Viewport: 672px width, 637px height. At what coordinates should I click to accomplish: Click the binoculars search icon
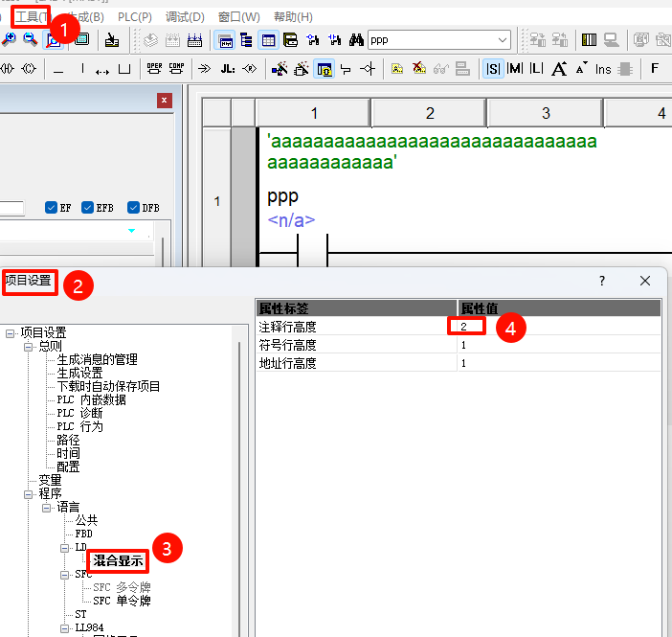356,40
